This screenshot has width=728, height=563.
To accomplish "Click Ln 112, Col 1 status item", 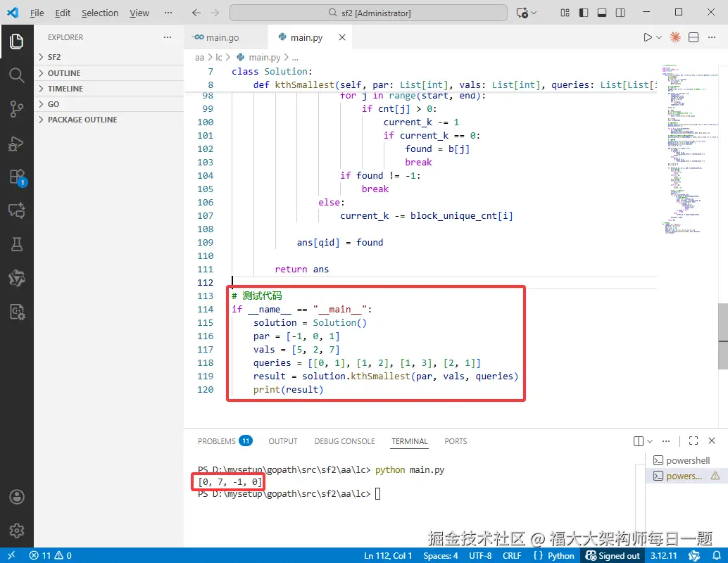I will tap(388, 555).
